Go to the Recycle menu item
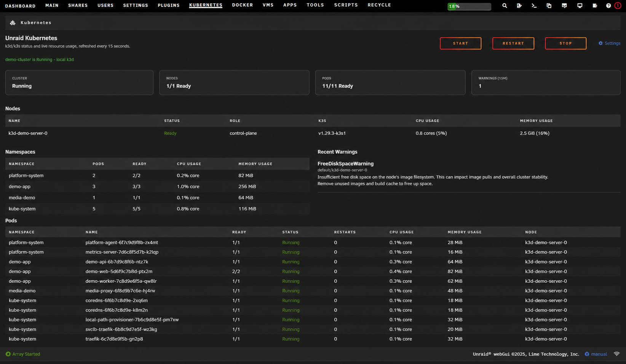 pyautogui.click(x=379, y=5)
